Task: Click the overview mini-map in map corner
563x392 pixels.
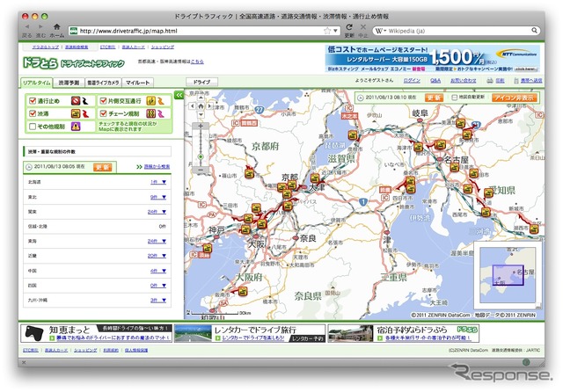Action: click(x=508, y=275)
